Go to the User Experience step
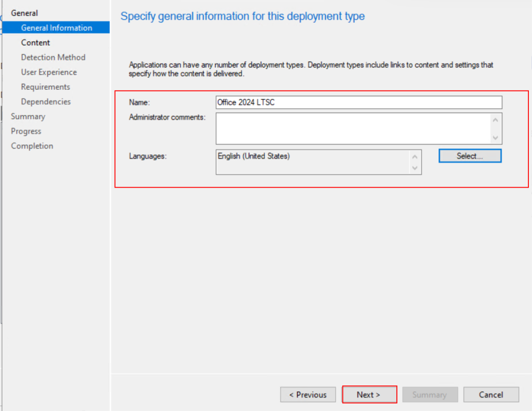Screen dimensions: 532x411 [49, 72]
